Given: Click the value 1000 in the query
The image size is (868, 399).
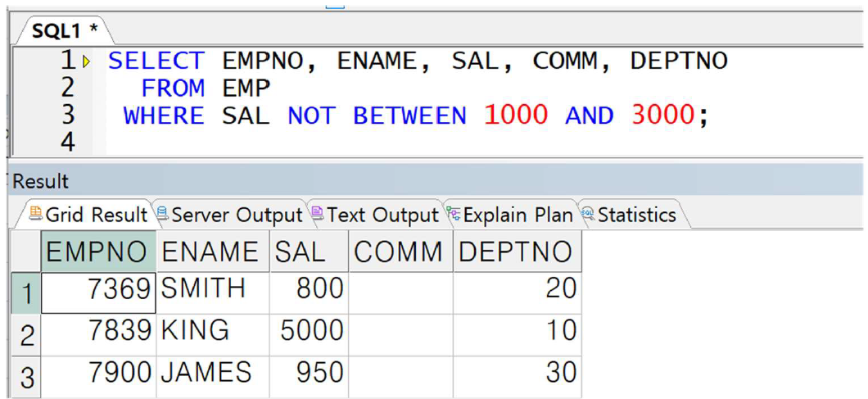Looking at the screenshot, I should (x=517, y=116).
